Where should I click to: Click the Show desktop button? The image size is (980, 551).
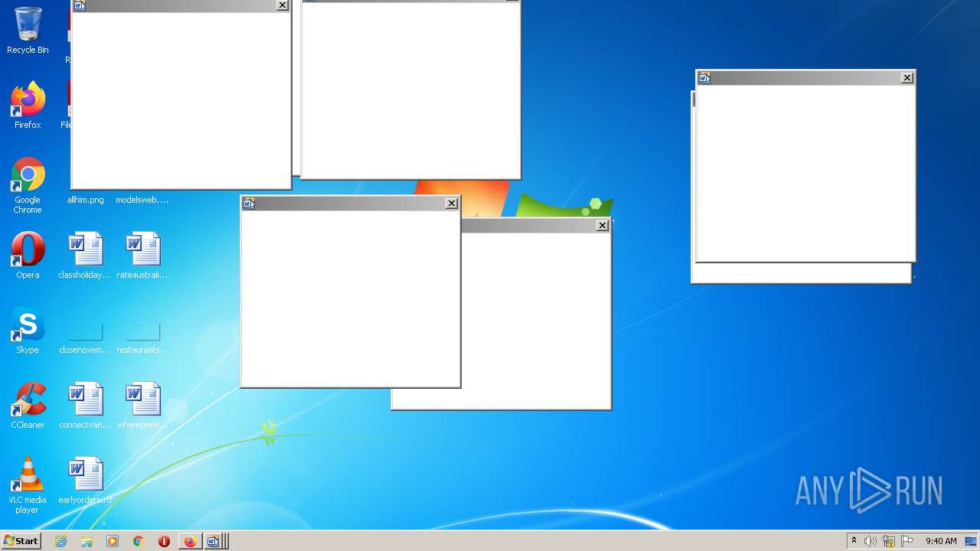pyautogui.click(x=972, y=541)
